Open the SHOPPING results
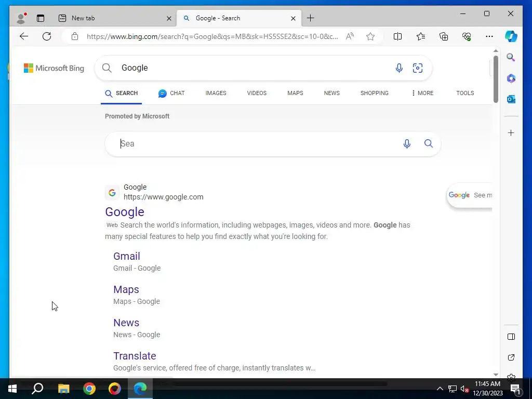Screen dimensions: 532x399 (374, 93)
